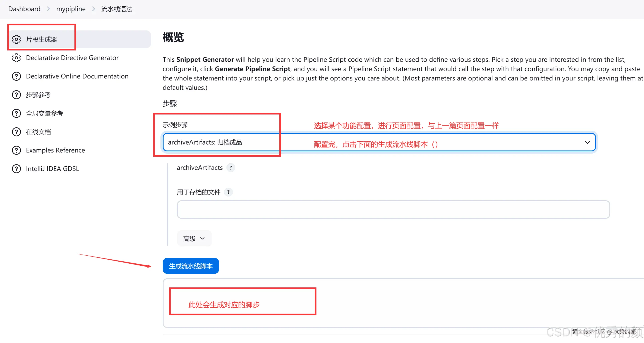Click the 流水线语法 breadcrumb label
This screenshot has width=644, height=343.
[116, 8]
